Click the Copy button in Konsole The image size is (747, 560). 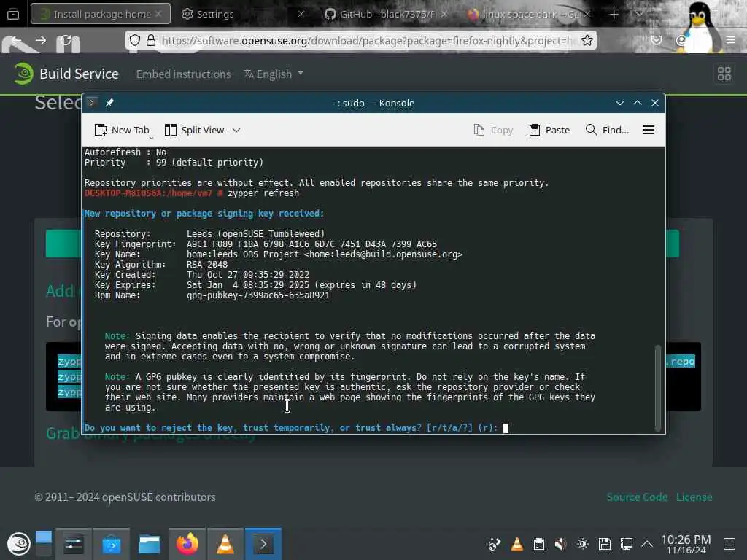[493, 130]
